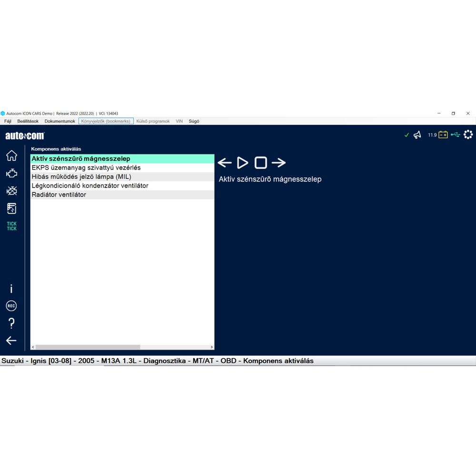Open the Home screen from sidebar
Image resolution: width=476 pixels, height=476 pixels.
click(11, 156)
